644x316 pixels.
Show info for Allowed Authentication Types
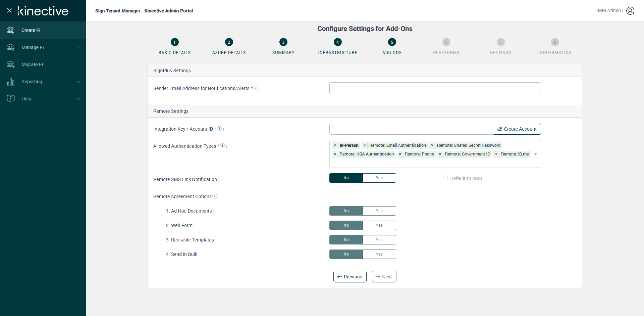click(x=222, y=146)
